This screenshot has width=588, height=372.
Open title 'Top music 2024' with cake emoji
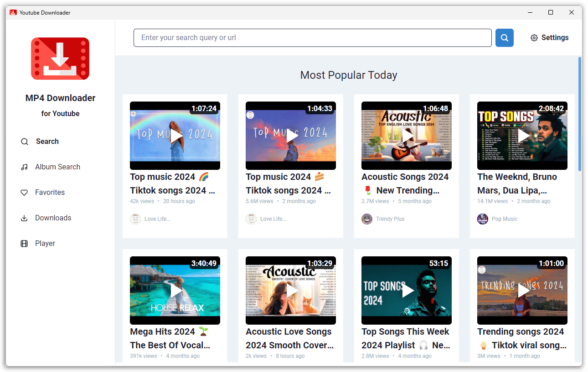(289, 183)
